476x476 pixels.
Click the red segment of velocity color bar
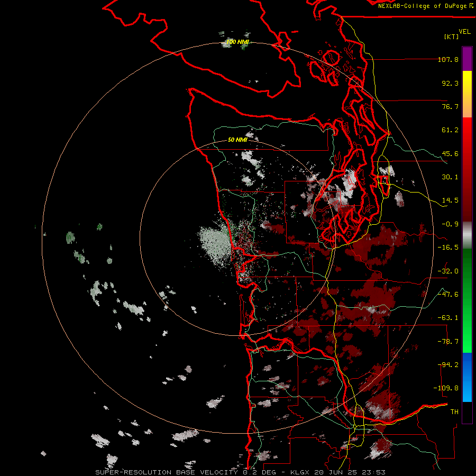pyautogui.click(x=467, y=169)
